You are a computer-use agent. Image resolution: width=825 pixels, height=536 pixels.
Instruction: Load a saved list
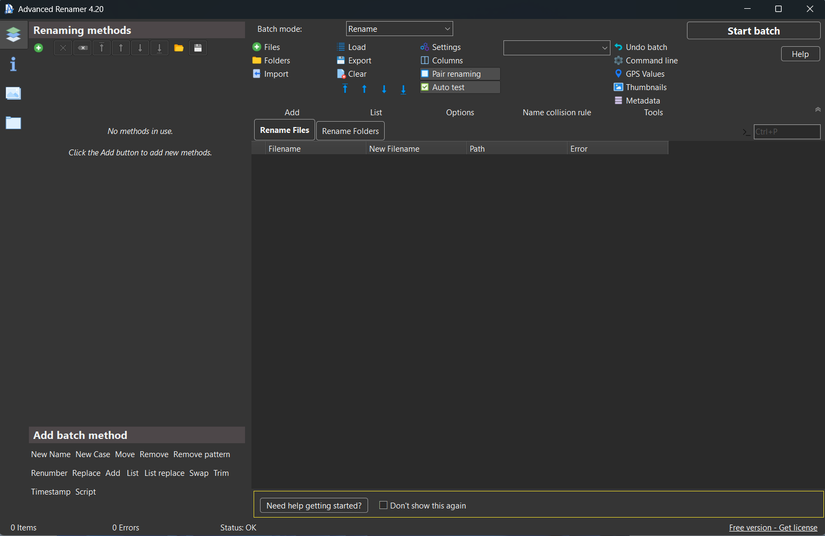click(x=351, y=47)
